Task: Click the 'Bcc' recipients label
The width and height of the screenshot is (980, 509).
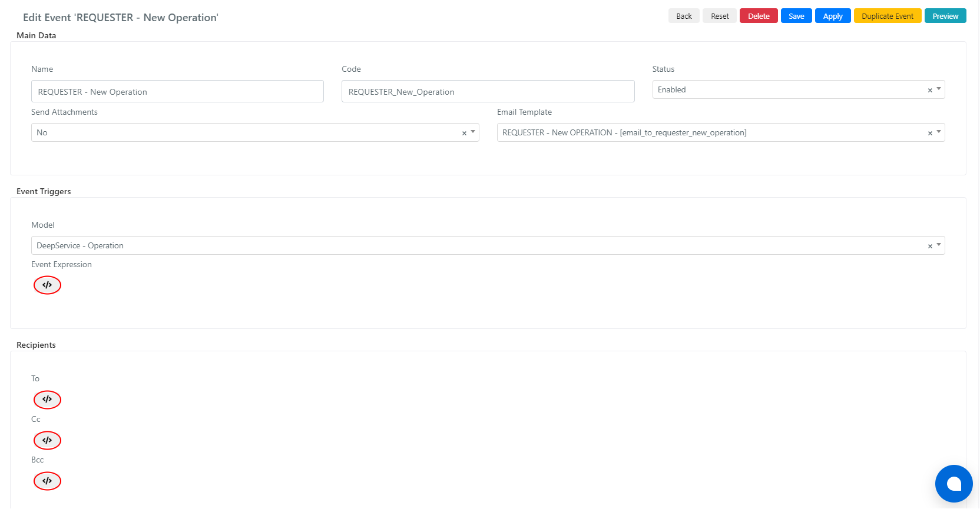Action: pos(37,460)
